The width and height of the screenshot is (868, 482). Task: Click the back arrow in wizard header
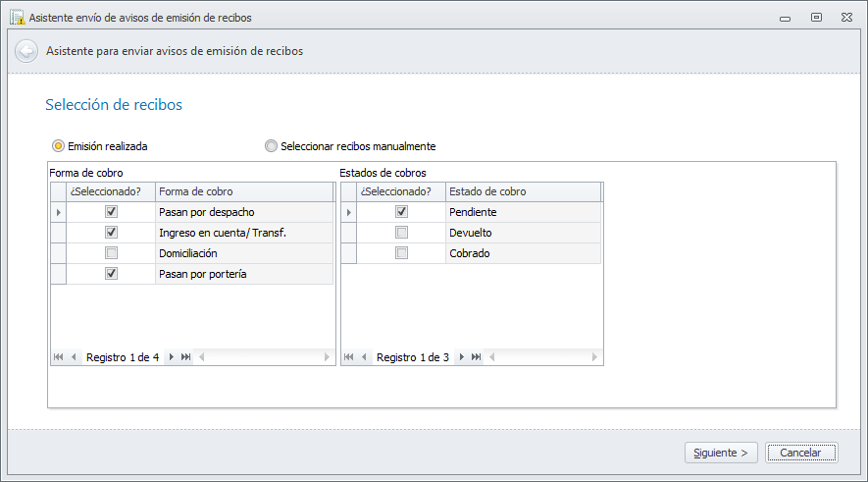click(x=26, y=51)
